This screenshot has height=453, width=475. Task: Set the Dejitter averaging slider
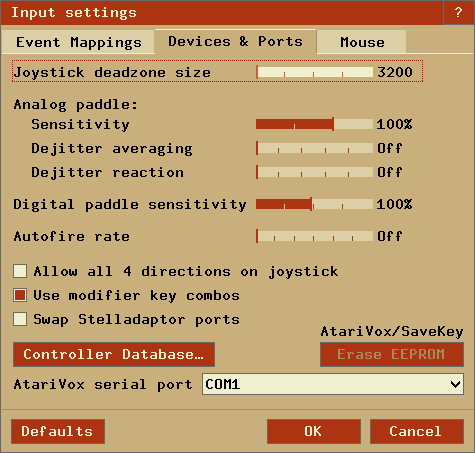coord(314,148)
